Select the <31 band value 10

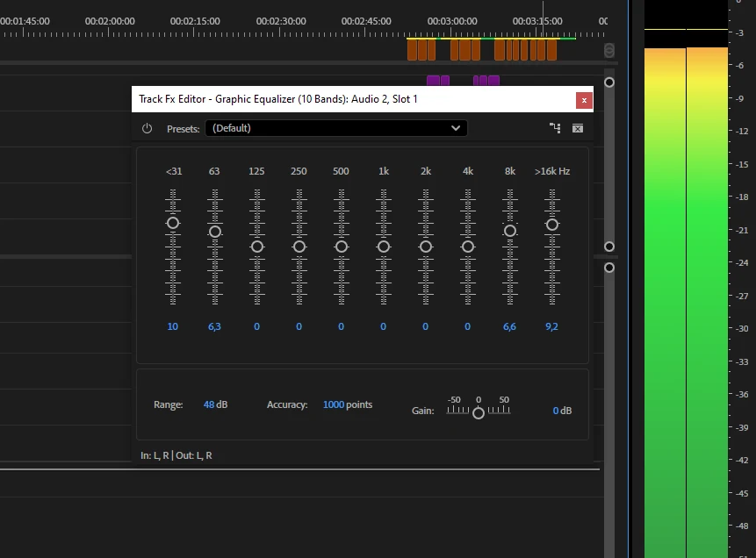click(x=173, y=326)
